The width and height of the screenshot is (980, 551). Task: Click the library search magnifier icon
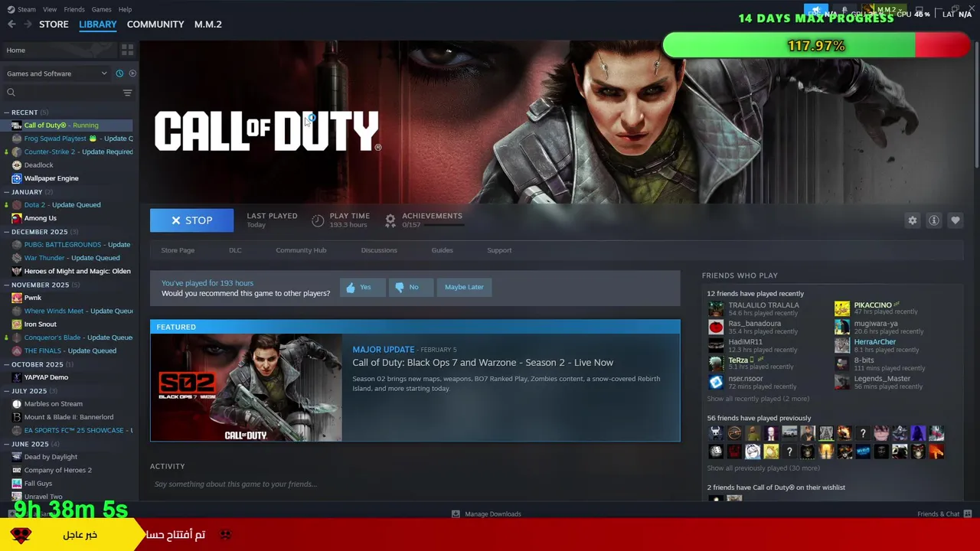11,93
